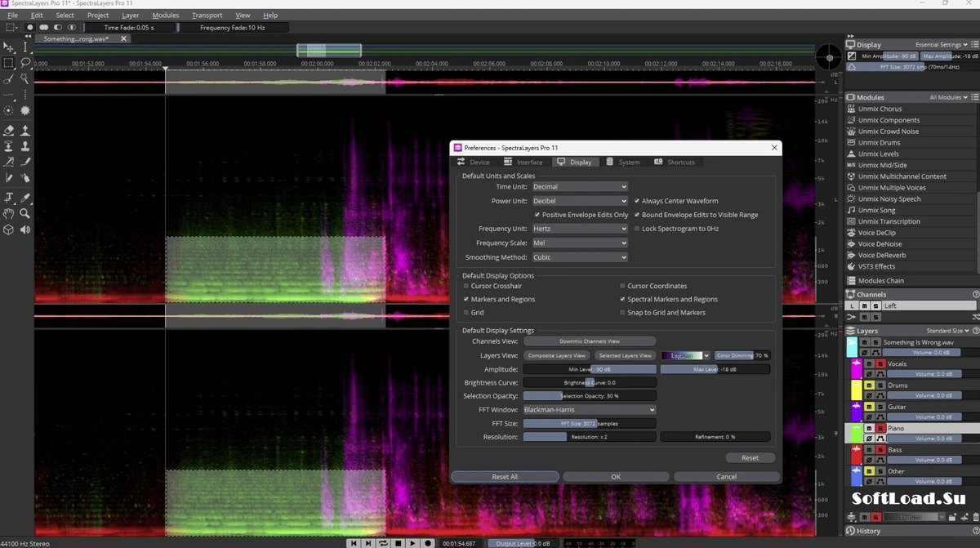Click the Composite Layers View button
The height and width of the screenshot is (548, 980).
(556, 355)
